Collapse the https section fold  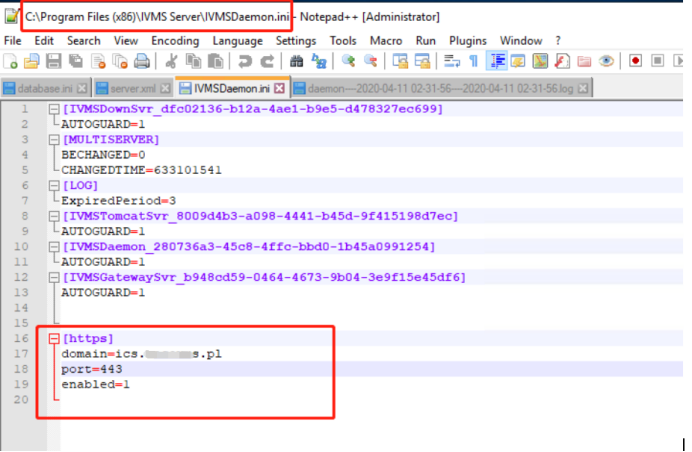(x=54, y=339)
